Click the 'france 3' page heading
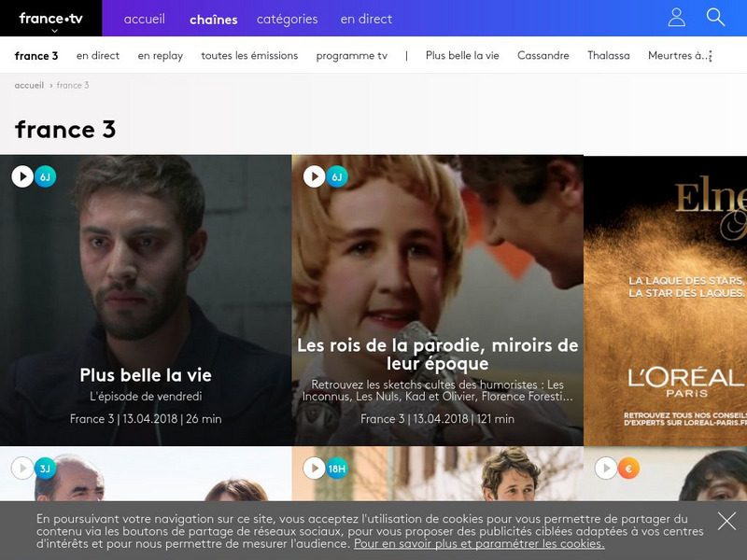Viewport: 747px width, 560px height. point(65,130)
